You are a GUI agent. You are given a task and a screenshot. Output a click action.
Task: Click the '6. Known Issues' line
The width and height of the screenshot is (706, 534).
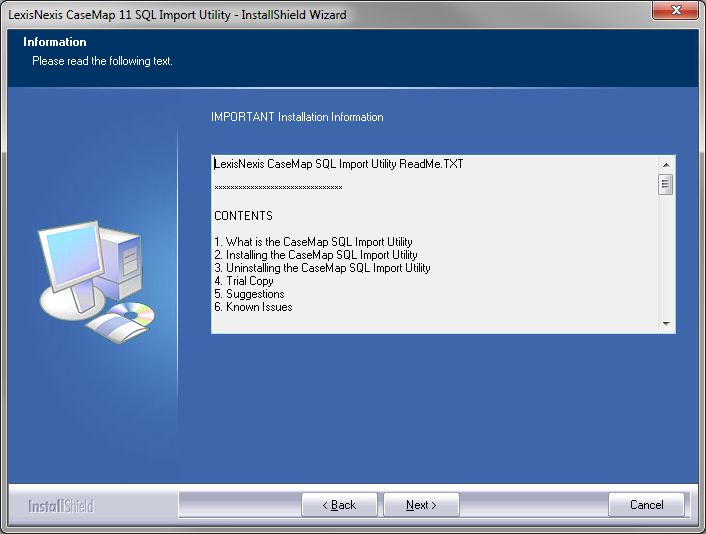(253, 307)
